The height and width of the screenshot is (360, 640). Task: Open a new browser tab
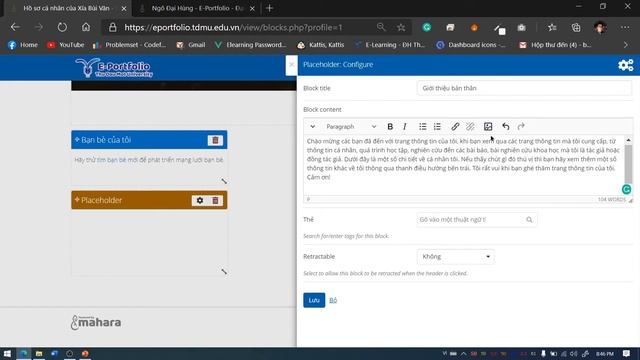pyautogui.click(x=269, y=8)
